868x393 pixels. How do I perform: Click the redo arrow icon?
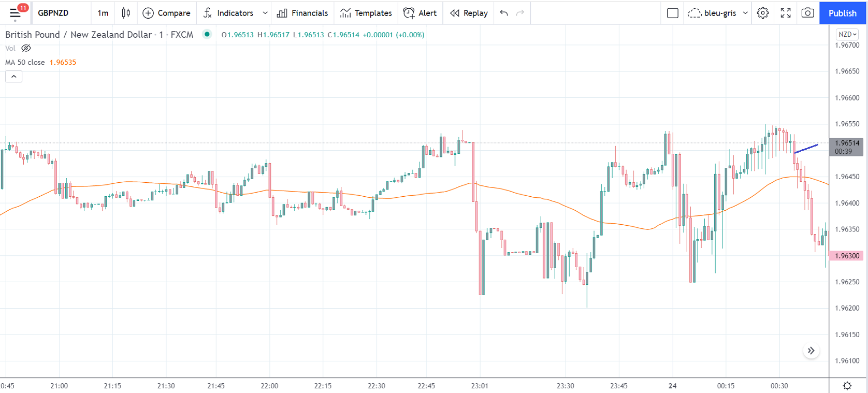(x=520, y=13)
